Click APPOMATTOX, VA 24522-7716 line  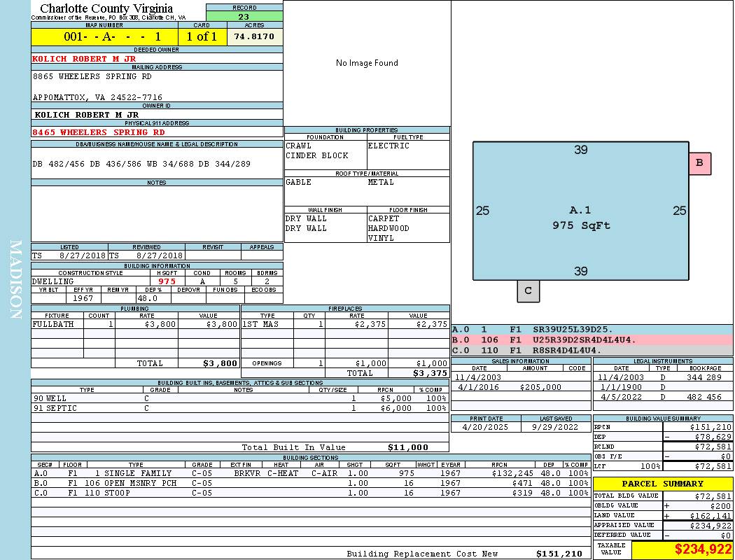tap(97, 97)
